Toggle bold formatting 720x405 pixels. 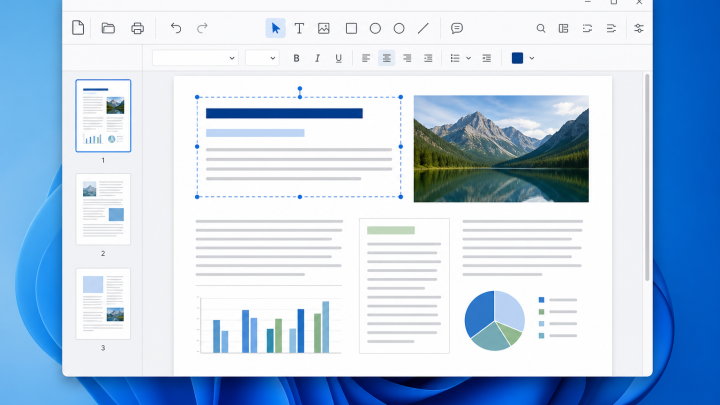coord(296,58)
